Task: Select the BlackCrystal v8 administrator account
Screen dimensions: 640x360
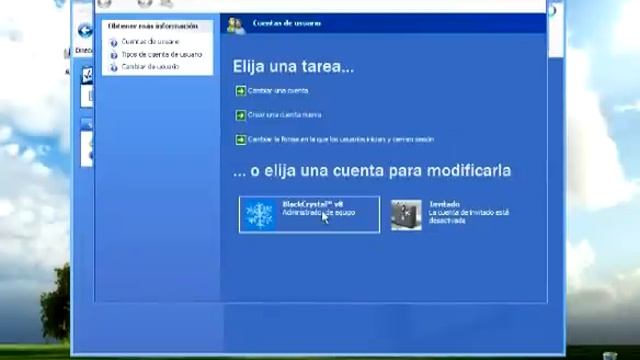Action: [x=309, y=215]
